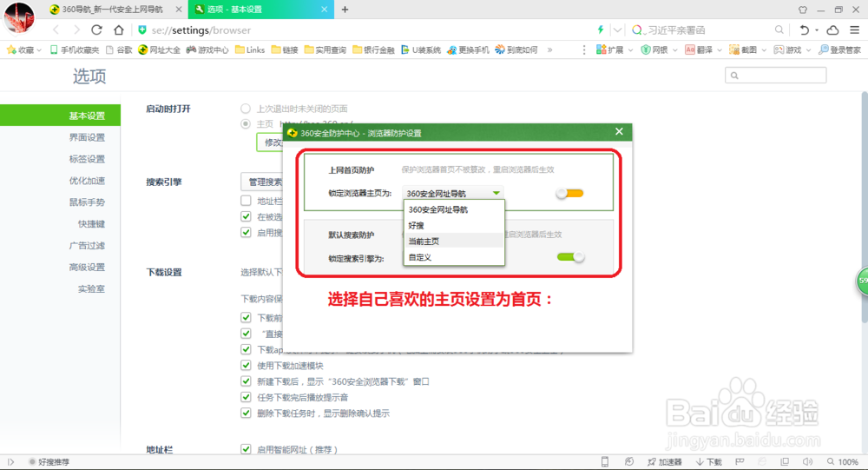Open the Links bookmark folder
Screen dimensions: 868x470
250,50
